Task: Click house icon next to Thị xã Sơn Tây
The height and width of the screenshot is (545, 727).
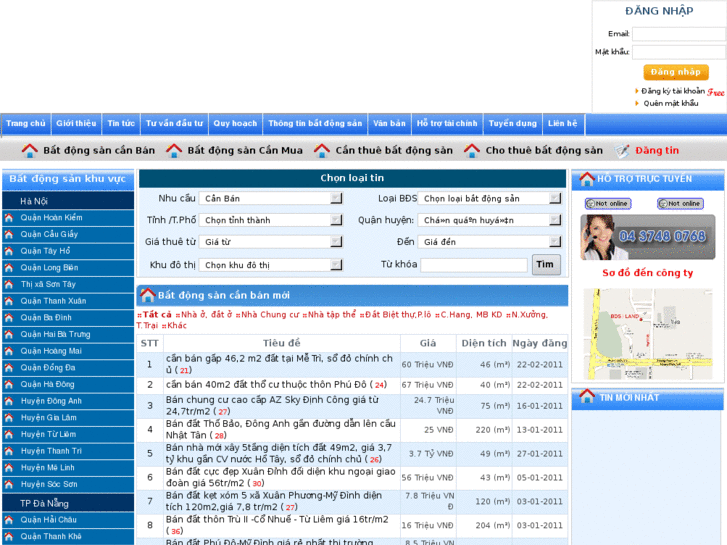Action: (x=9, y=284)
